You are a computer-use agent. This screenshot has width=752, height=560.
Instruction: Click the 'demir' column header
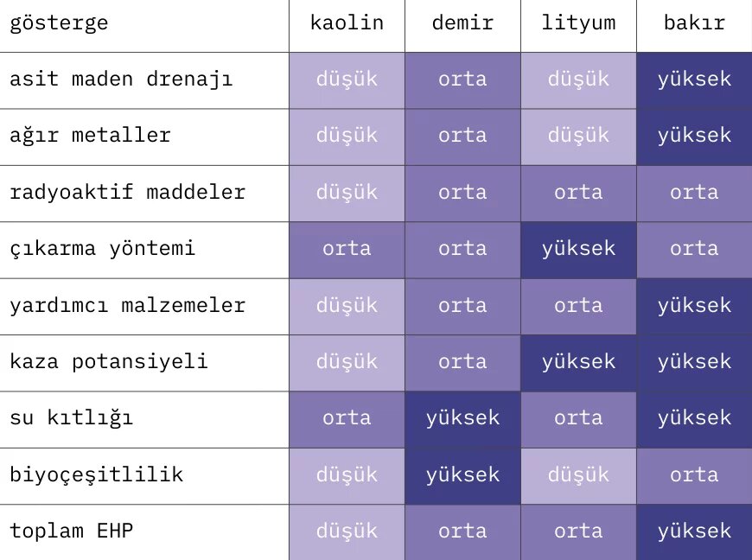coord(462,22)
